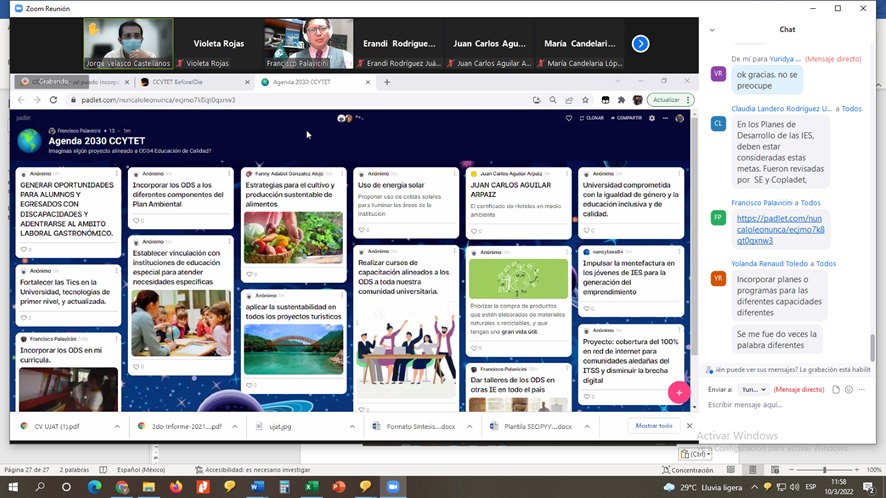Like the JUAN CARLOS AGUILAR ARPAIZ post
This screenshot has width=886, height=498.
click(474, 231)
